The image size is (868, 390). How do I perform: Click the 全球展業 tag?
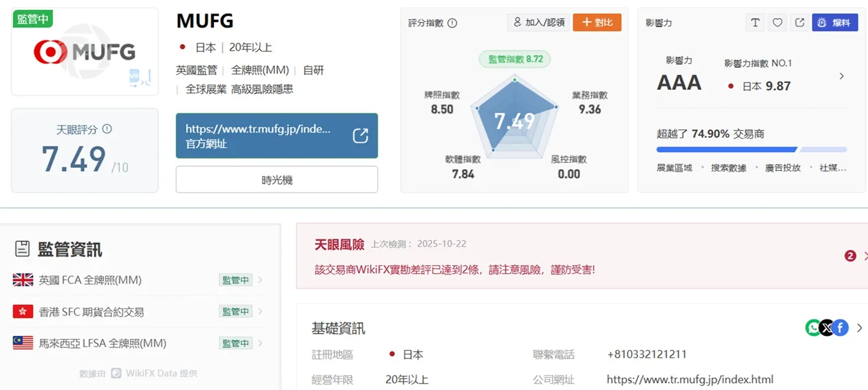206,89
